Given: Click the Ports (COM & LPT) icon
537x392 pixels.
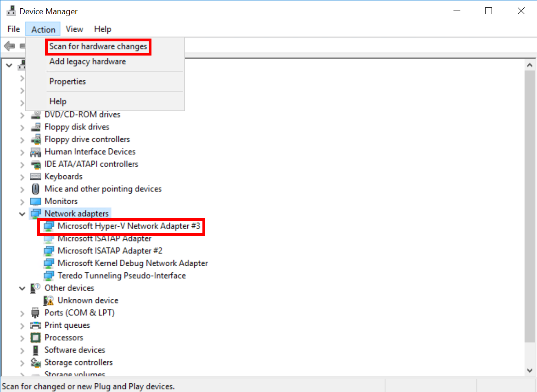Looking at the screenshot, I should pos(35,313).
